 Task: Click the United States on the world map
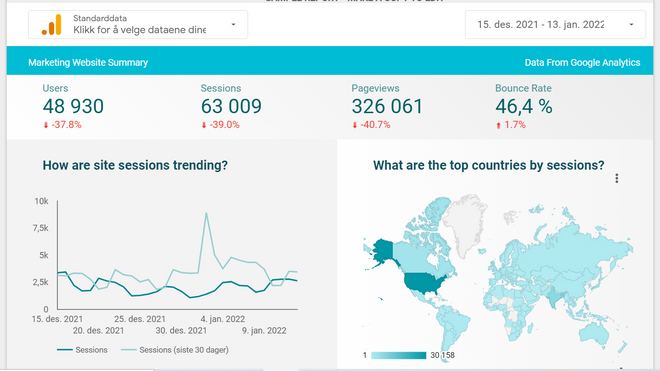[x=424, y=283]
